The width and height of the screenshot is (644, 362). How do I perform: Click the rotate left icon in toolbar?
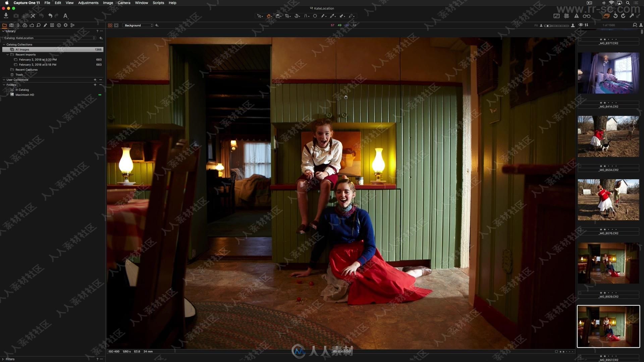click(x=615, y=16)
